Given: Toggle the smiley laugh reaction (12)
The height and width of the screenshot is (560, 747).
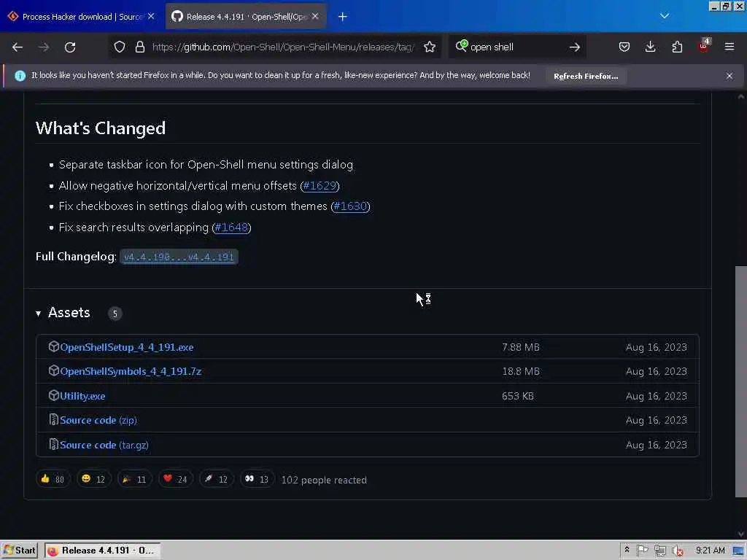Looking at the screenshot, I should coord(94,479).
